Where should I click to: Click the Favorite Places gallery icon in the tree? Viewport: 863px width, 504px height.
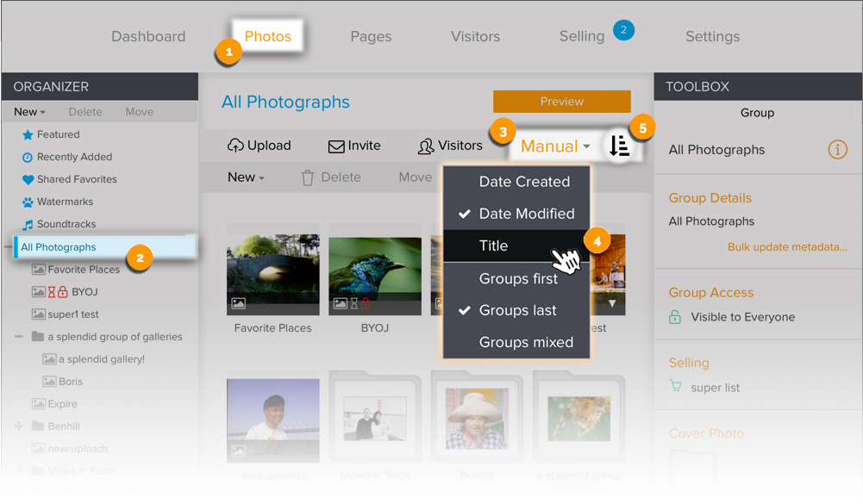point(38,270)
